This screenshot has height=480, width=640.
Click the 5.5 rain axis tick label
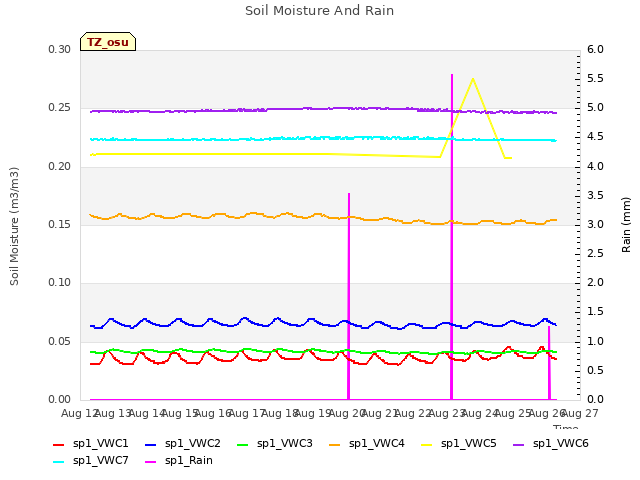(x=595, y=78)
